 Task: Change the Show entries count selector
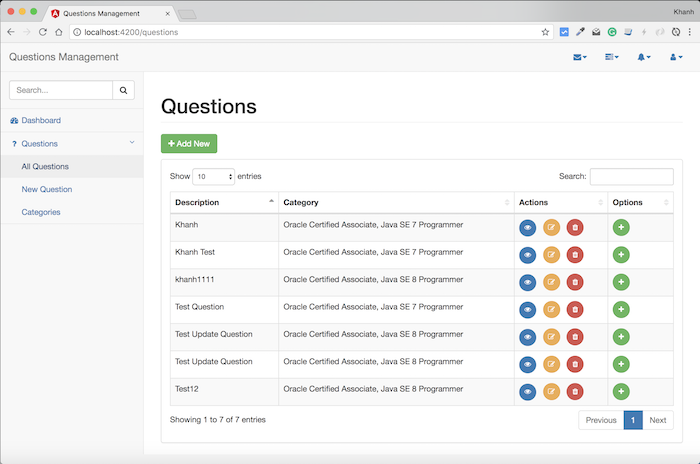tap(213, 176)
